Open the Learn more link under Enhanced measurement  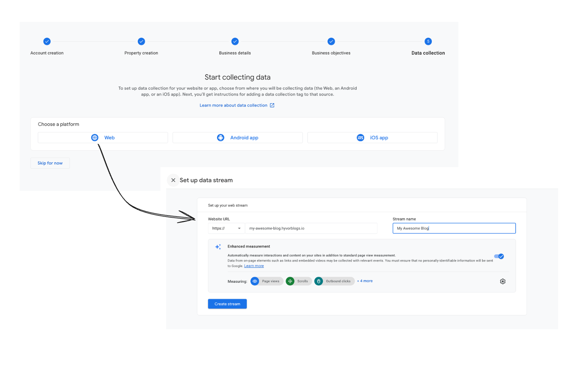point(254,266)
